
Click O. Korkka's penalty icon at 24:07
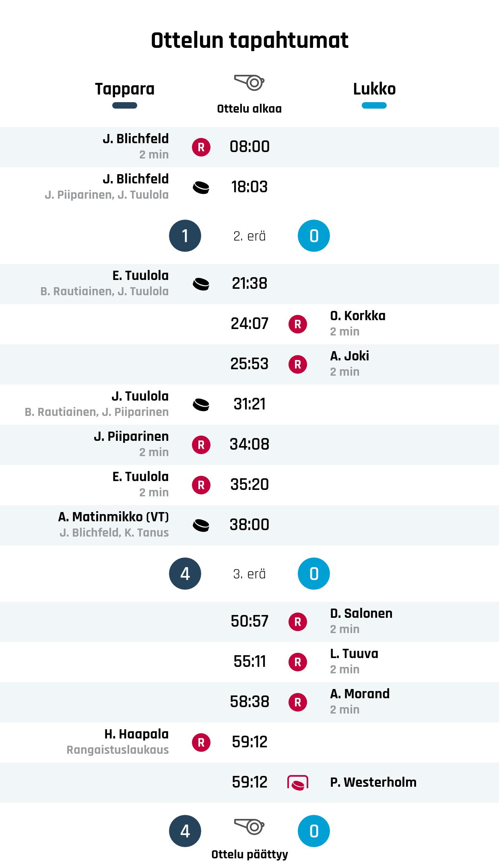[x=298, y=324]
